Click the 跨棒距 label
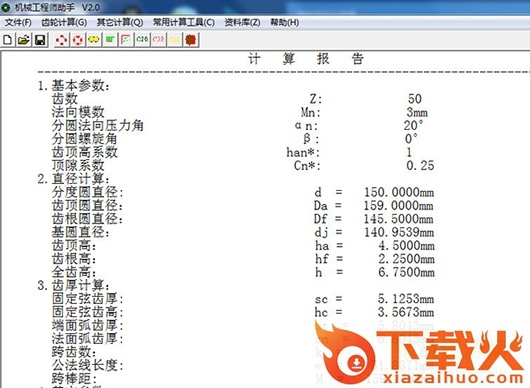 (x=74, y=379)
